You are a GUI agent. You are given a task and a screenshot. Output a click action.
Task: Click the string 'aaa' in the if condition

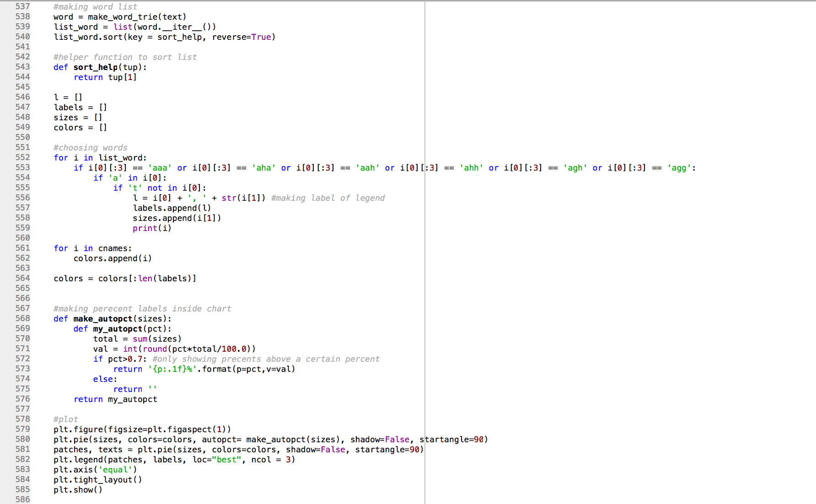tap(160, 168)
